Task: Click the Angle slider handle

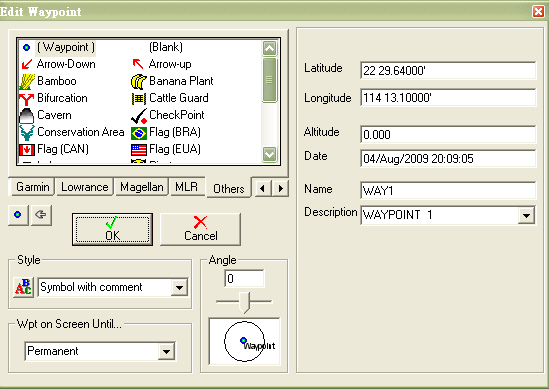Action: click(x=245, y=302)
